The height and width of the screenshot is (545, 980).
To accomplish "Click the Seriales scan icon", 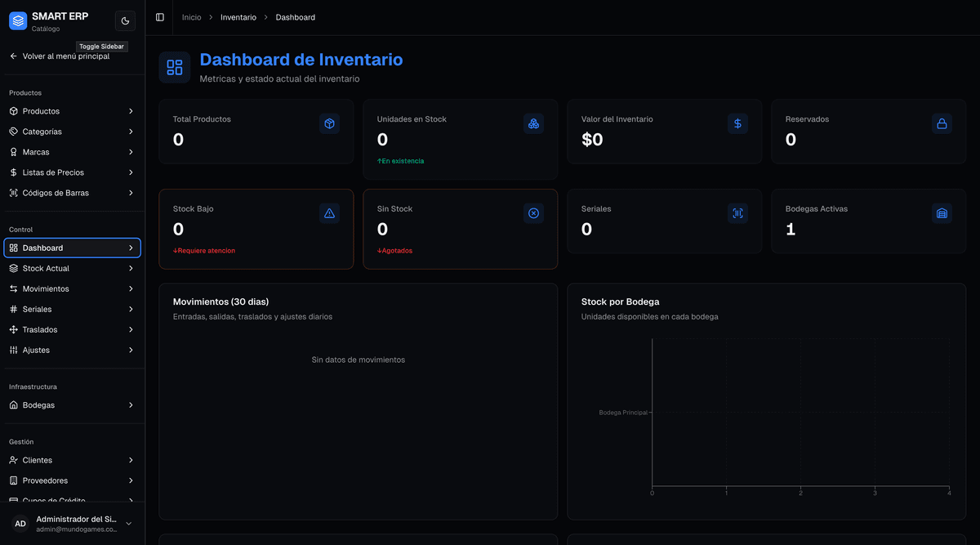I will tap(737, 213).
